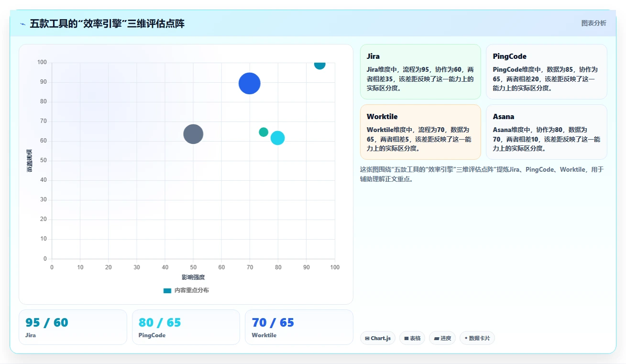Click the 70 / 65 Worktile stat card
The height and width of the screenshot is (364, 626).
click(299, 327)
